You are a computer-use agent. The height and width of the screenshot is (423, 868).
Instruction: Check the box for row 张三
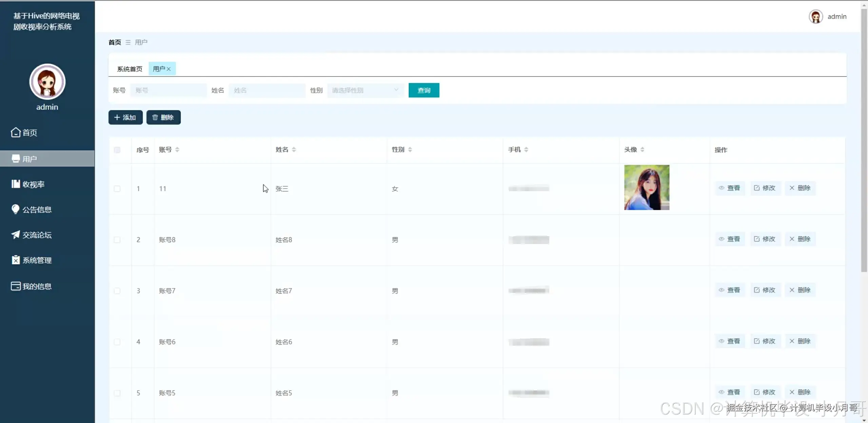117,189
